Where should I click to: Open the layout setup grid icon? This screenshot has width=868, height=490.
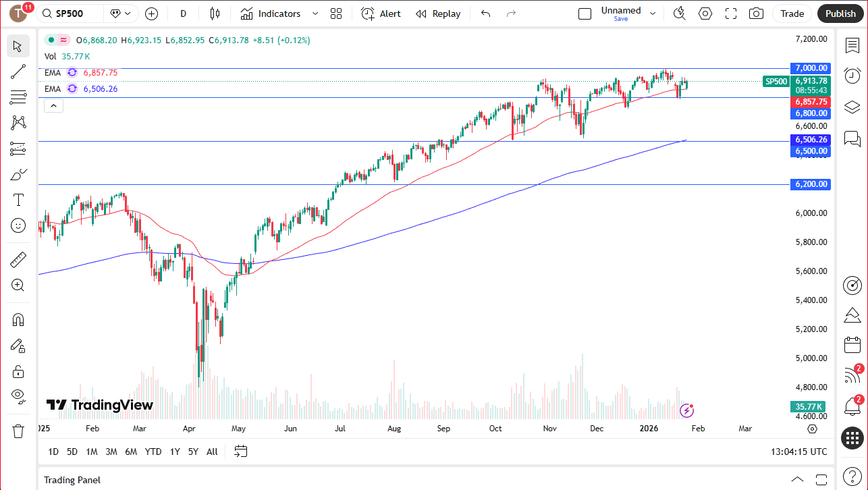[336, 13]
